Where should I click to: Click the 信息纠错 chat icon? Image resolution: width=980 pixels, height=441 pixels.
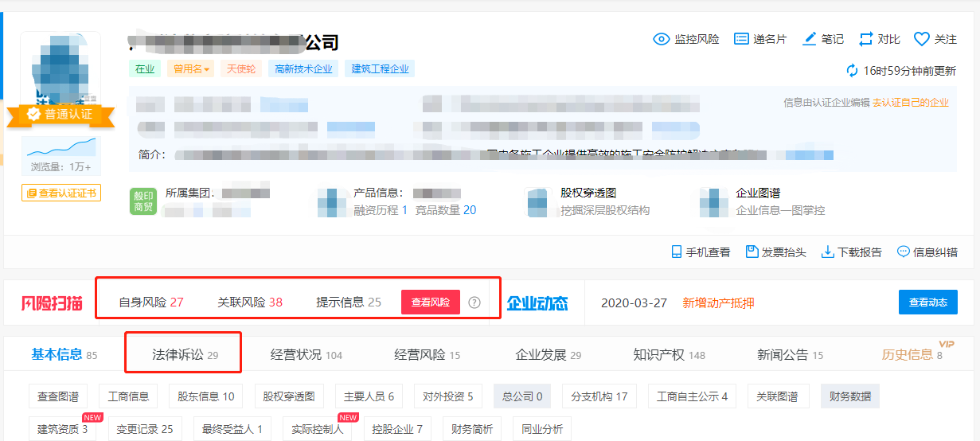(903, 252)
